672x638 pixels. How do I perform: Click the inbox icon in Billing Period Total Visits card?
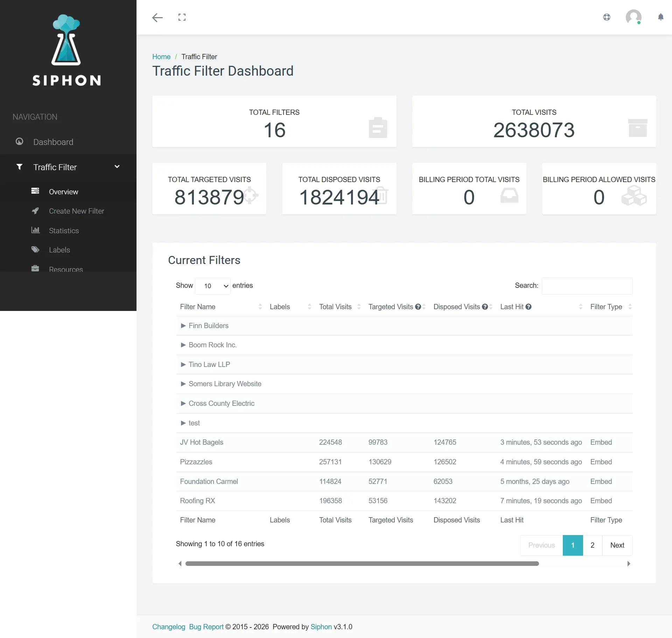pyautogui.click(x=509, y=195)
